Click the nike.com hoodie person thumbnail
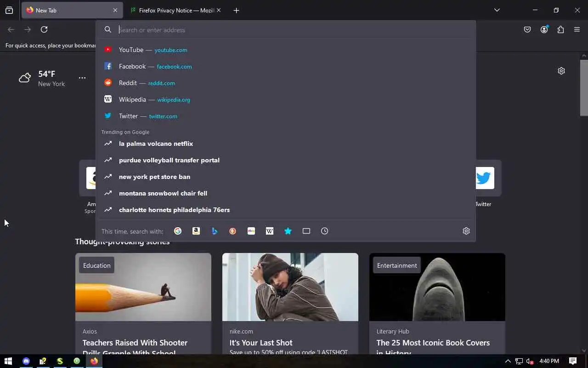This screenshot has height=368, width=588. click(x=290, y=287)
